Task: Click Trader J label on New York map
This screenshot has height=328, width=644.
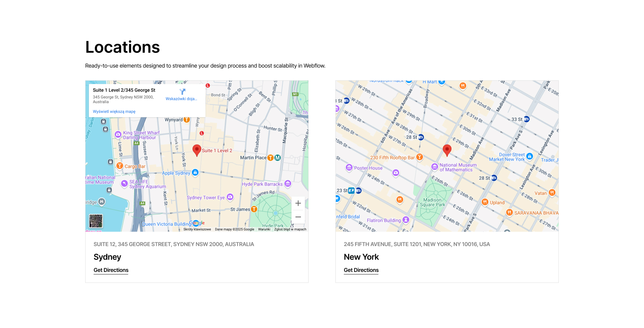Action: (549, 160)
